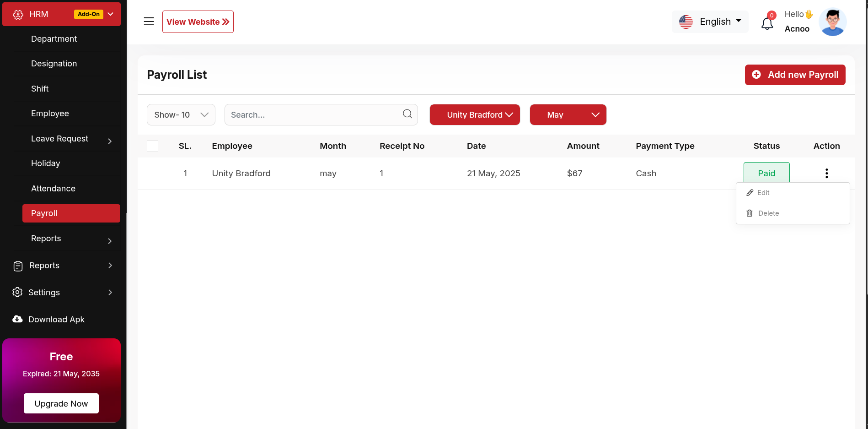Select Edit from the action menu
The width and height of the screenshot is (868, 429).
(x=763, y=193)
